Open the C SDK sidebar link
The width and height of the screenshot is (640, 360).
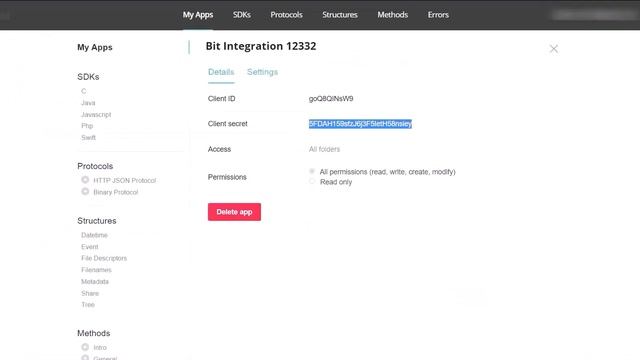84,91
